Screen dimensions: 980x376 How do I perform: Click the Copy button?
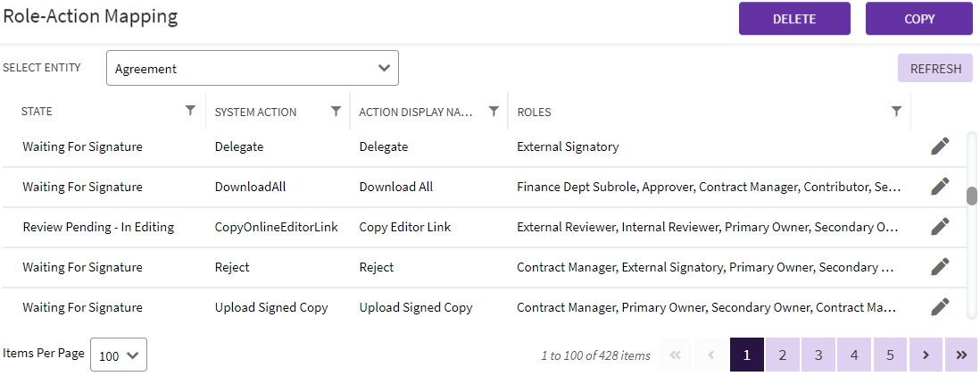[918, 19]
